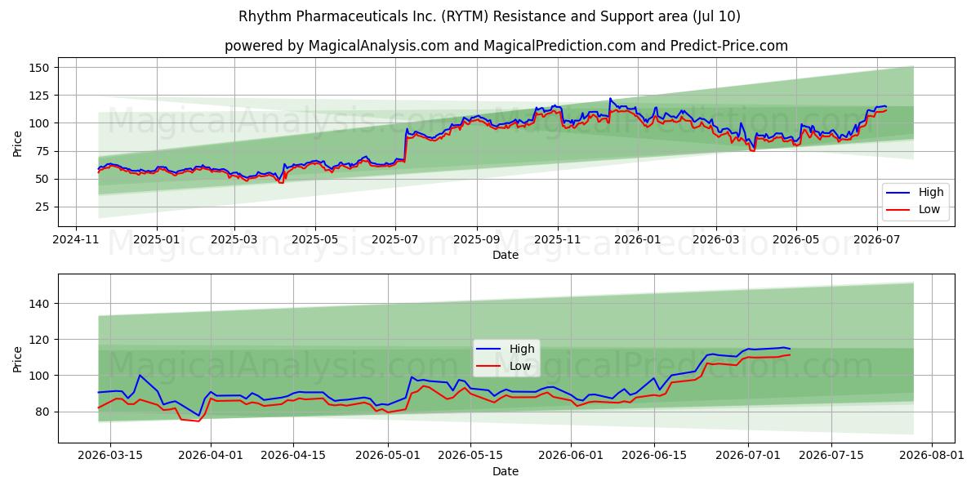
Task: Click the bottom chart date label 2026-07-15
Action: point(831,457)
